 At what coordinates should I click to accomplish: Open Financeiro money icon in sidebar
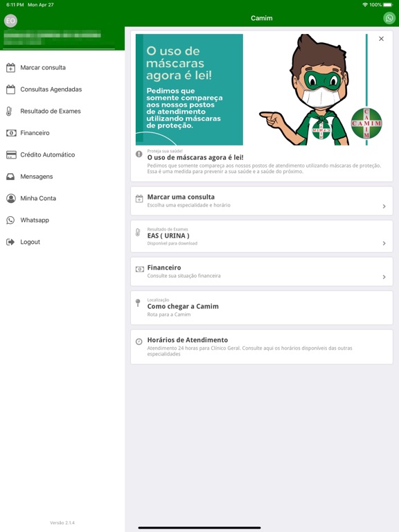point(11,133)
